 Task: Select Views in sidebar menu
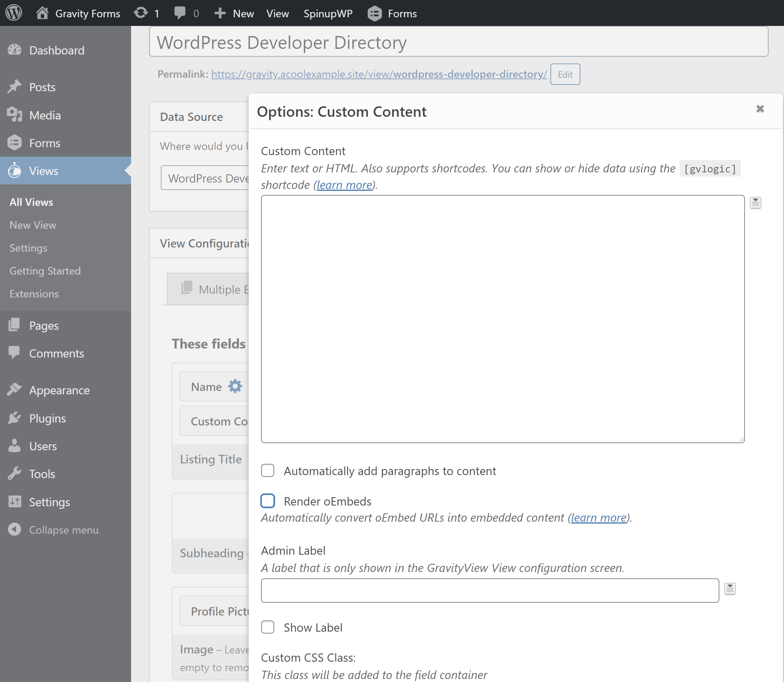click(65, 170)
